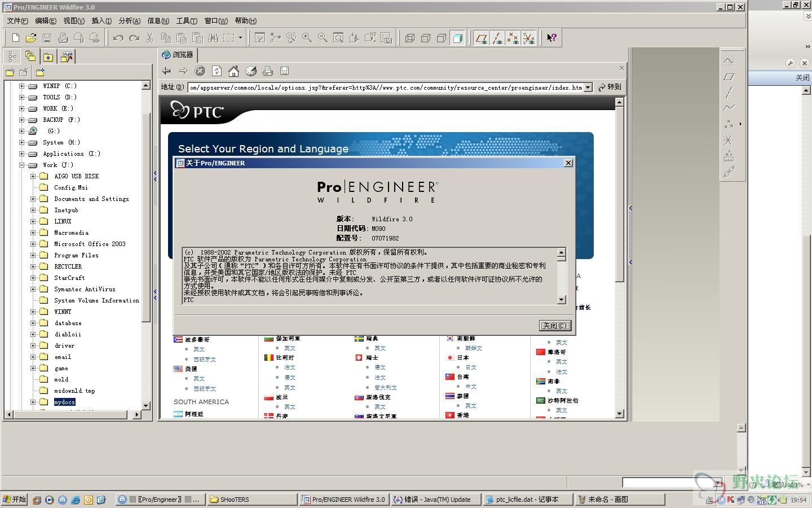
Task: Open the ptc_licfile.dat Notepad taskbar item
Action: 528,500
